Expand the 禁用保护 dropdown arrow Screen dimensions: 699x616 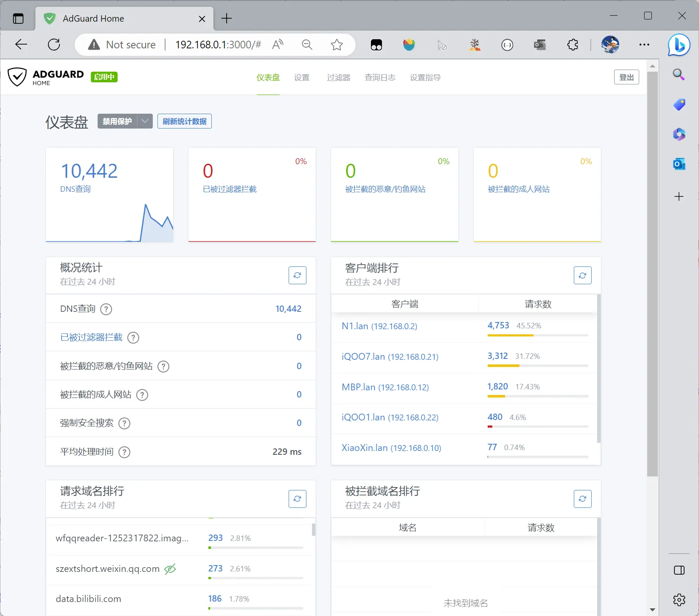[x=145, y=121]
